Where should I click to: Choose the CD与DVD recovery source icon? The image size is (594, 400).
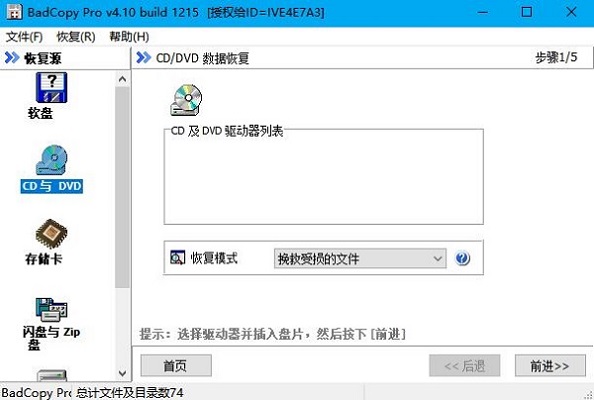52,161
